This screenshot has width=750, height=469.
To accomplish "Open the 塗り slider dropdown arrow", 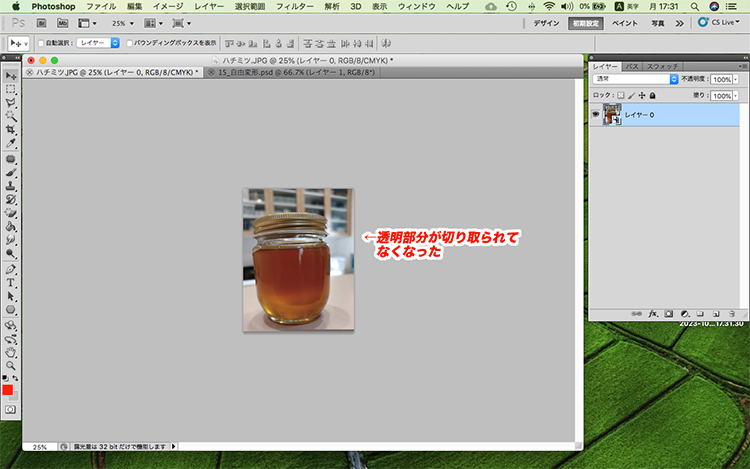I will [x=736, y=96].
